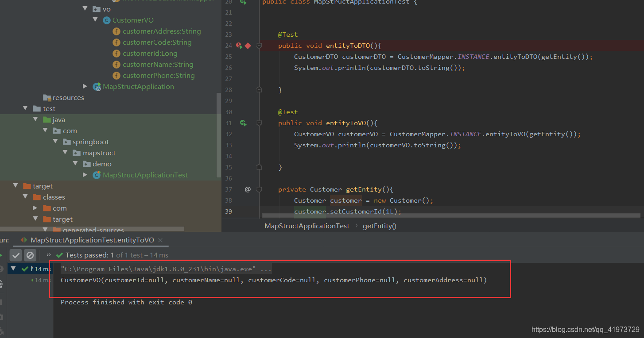
Task: Toggle show ignored tests button
Action: [30, 255]
